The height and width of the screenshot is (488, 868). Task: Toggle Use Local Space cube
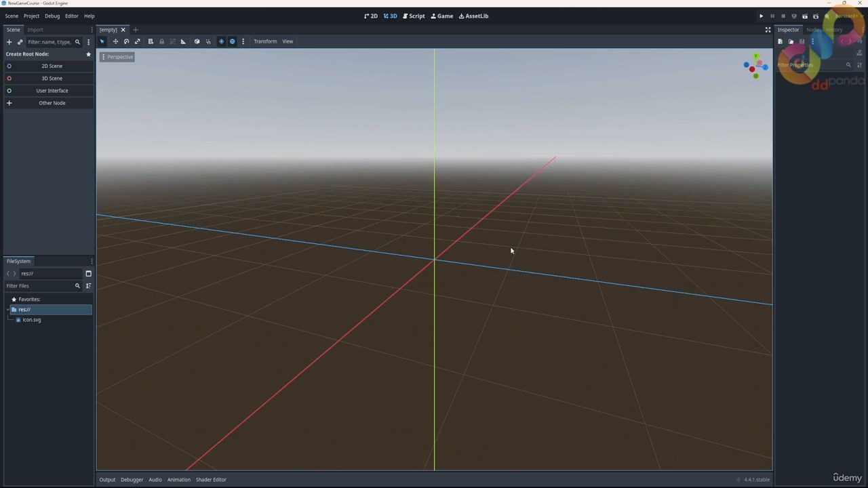(x=197, y=41)
